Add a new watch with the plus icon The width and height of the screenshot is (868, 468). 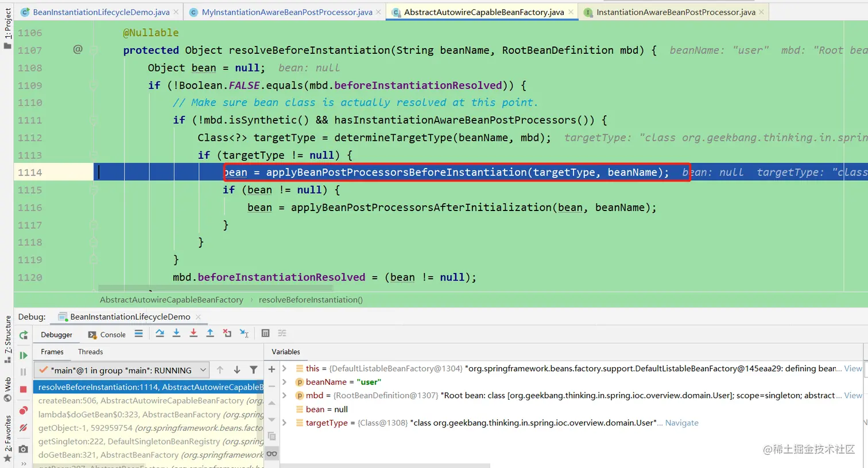click(x=272, y=369)
